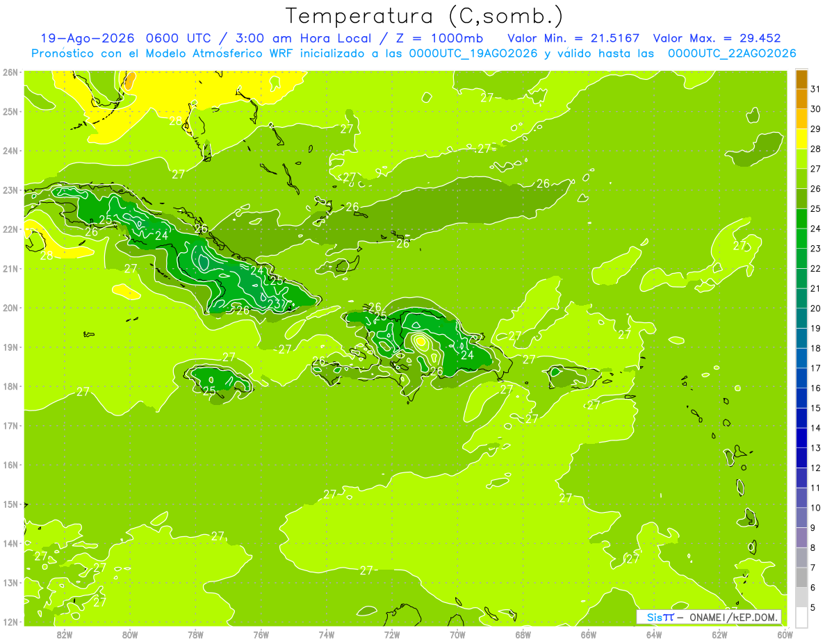Click the purple legend swatch between 9 and 10
Screen dimensions: 834x644
(x=801, y=518)
